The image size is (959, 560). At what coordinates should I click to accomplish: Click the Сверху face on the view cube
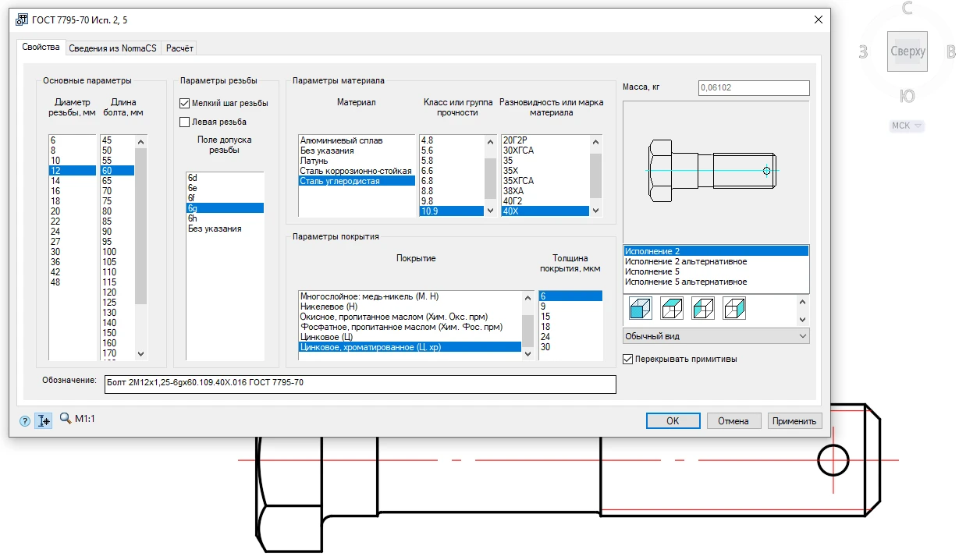pyautogui.click(x=907, y=51)
